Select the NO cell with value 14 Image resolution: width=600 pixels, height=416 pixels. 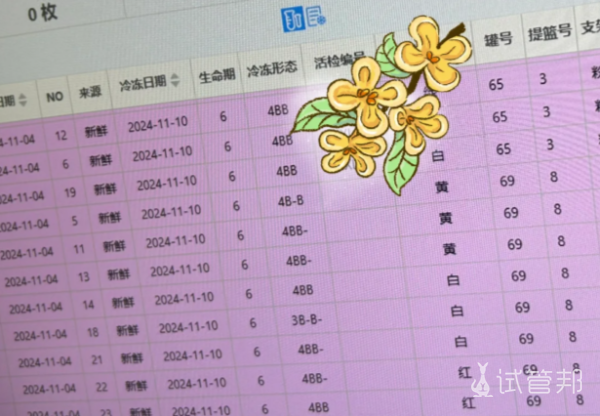point(88,304)
